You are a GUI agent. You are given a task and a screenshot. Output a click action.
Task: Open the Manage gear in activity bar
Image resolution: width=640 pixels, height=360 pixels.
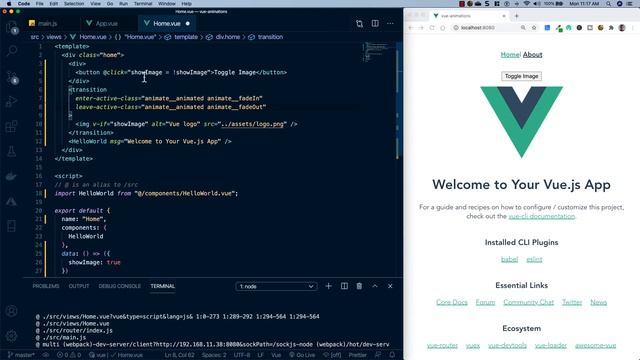point(12,336)
